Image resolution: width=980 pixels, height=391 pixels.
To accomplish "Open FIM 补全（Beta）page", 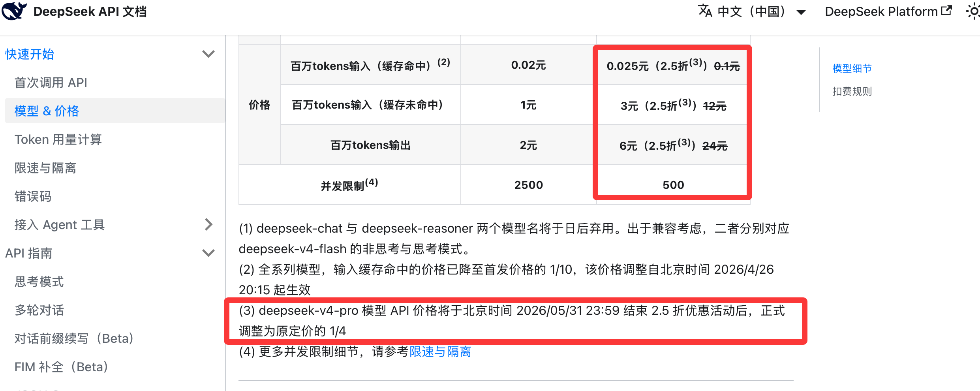I will (x=62, y=367).
